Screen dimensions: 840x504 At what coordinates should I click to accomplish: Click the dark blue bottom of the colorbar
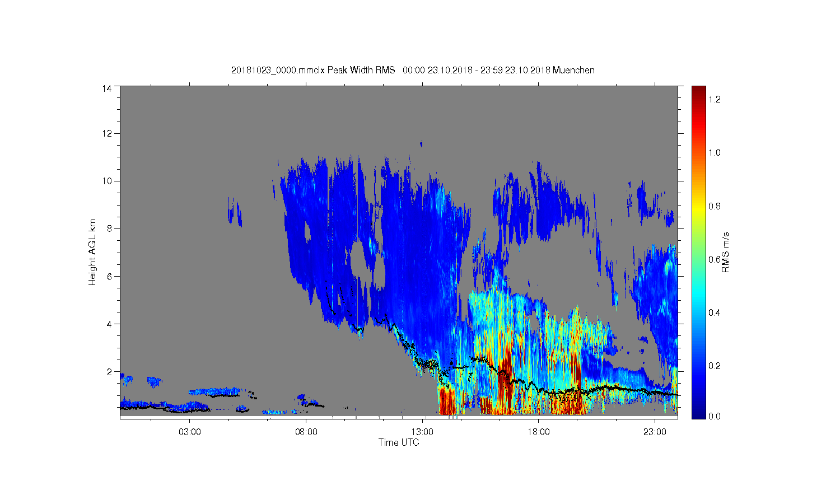coord(698,413)
